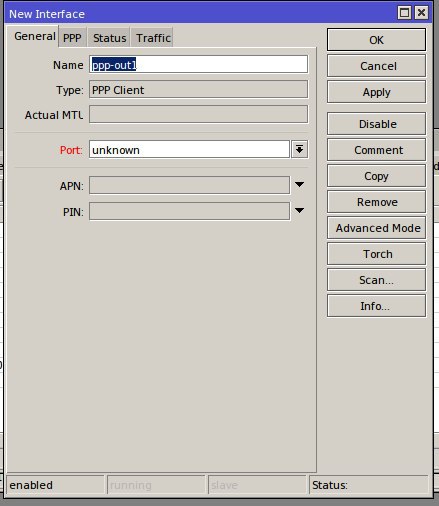Click the Port field showing unknown
This screenshot has width=439, height=506.
[x=189, y=150]
